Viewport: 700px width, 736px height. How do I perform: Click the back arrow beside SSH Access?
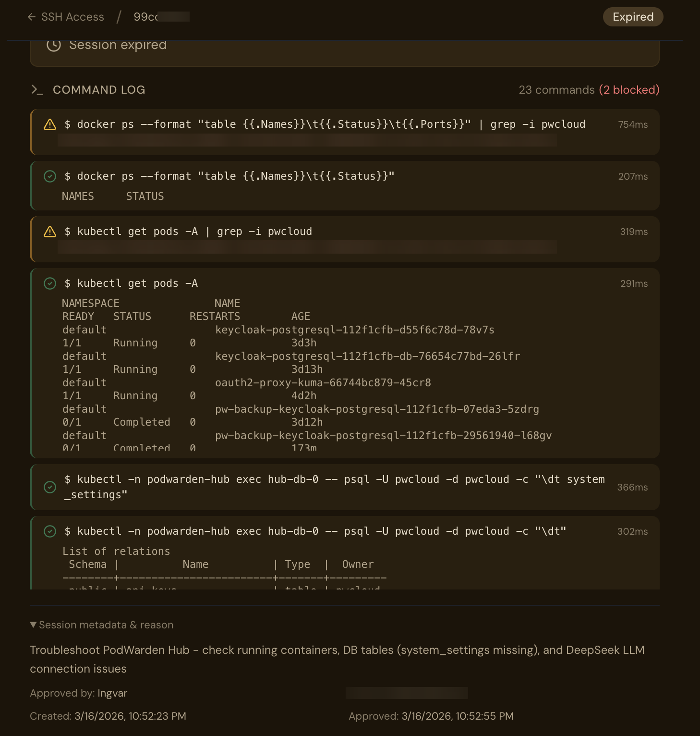point(32,17)
